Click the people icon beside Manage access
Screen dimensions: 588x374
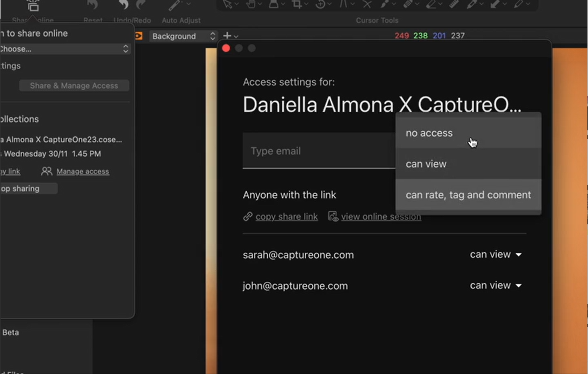[46, 171]
